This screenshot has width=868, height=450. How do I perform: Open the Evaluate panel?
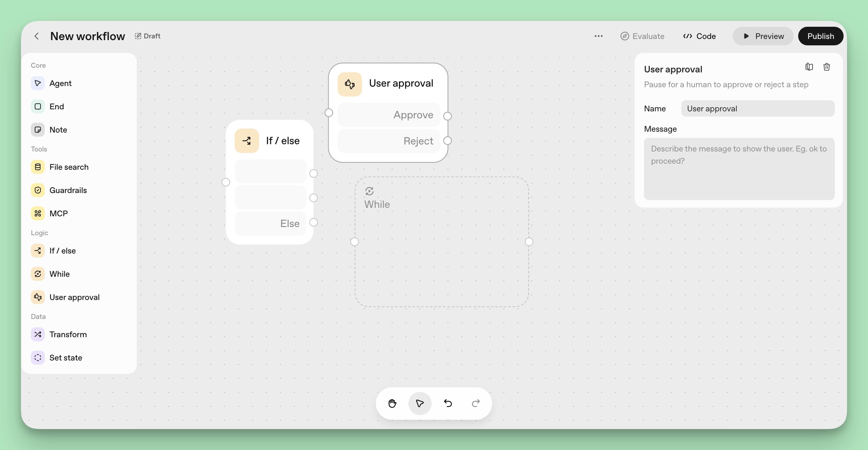click(642, 36)
